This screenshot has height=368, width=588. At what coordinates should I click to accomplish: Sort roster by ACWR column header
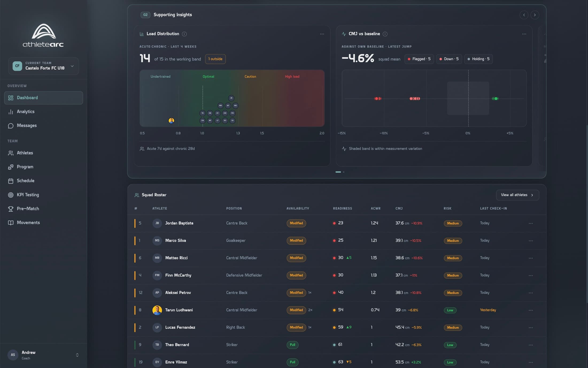[376, 208]
